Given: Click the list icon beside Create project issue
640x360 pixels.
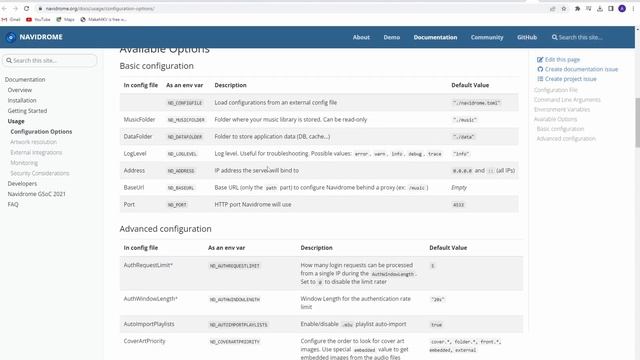Looking at the screenshot, I should tap(540, 79).
